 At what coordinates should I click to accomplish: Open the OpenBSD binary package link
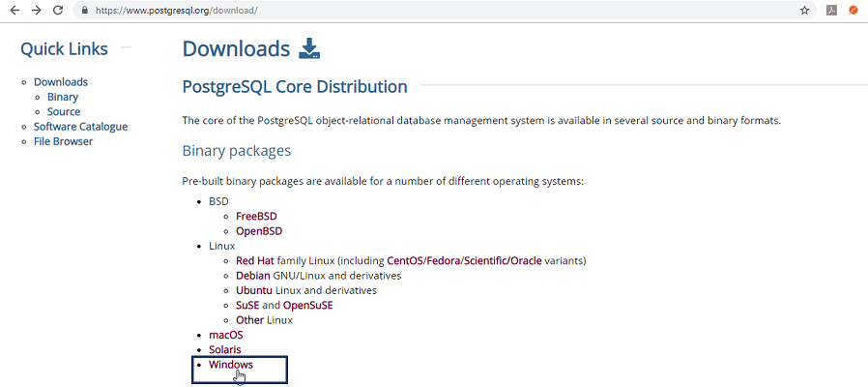[259, 231]
